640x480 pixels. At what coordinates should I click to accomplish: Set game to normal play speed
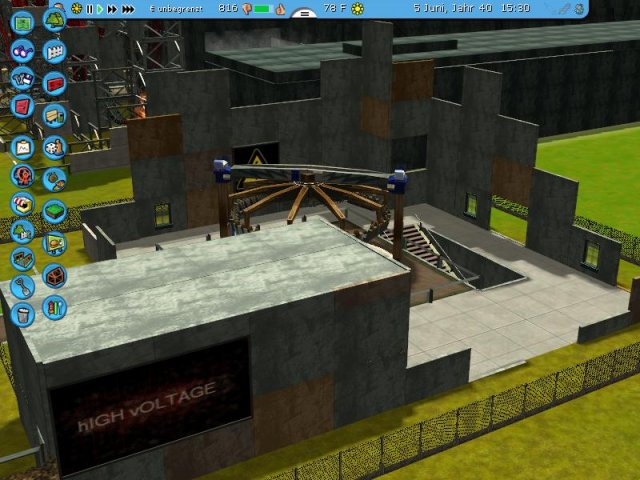(100, 9)
